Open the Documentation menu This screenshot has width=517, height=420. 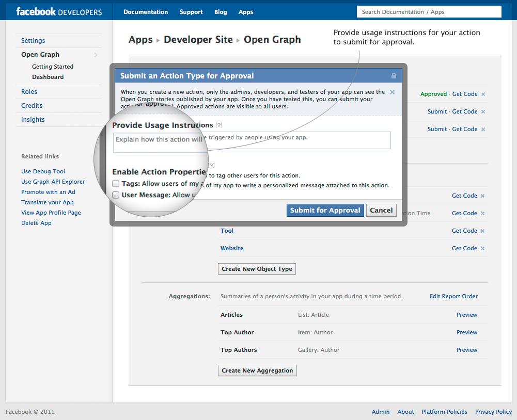point(146,12)
